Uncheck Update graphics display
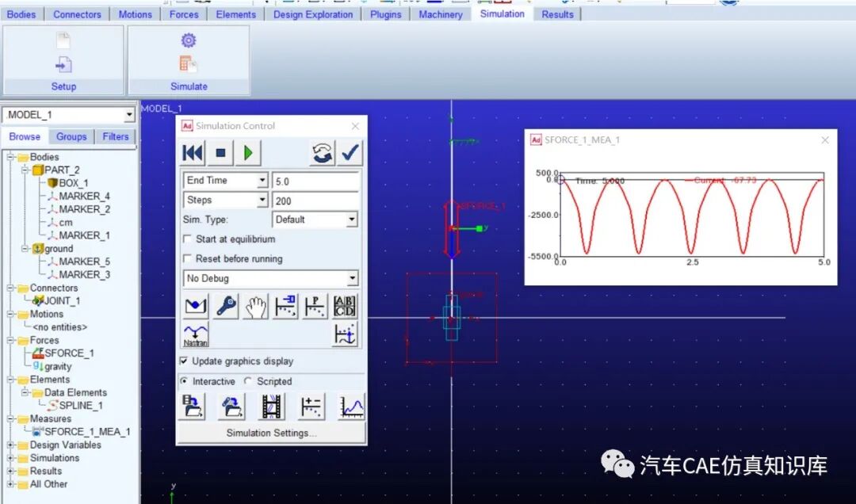Image resolution: width=856 pixels, height=504 pixels. pyautogui.click(x=184, y=361)
